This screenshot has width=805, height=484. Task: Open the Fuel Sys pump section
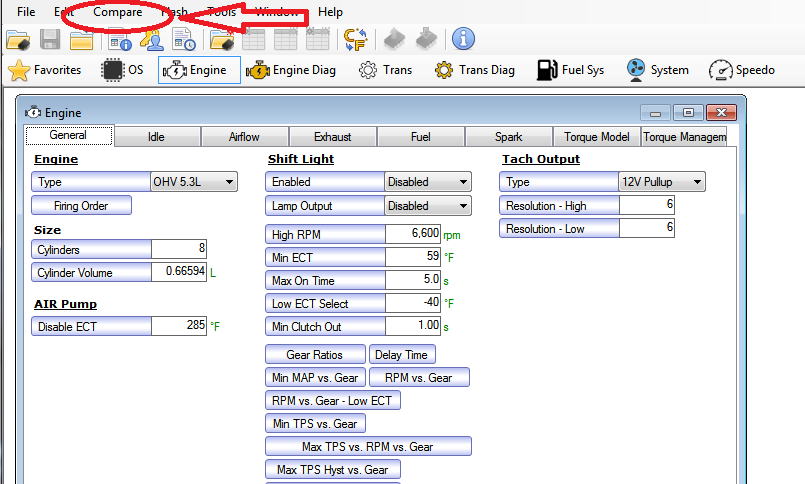[x=570, y=70]
